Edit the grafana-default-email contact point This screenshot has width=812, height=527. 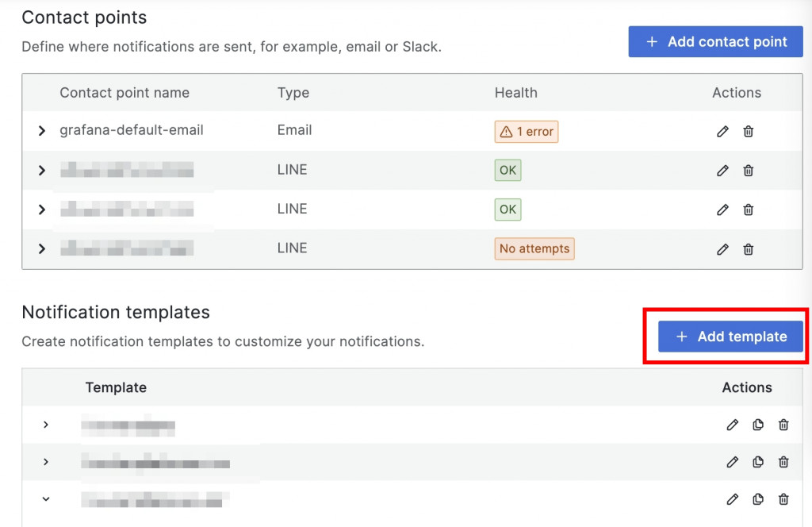click(x=722, y=132)
